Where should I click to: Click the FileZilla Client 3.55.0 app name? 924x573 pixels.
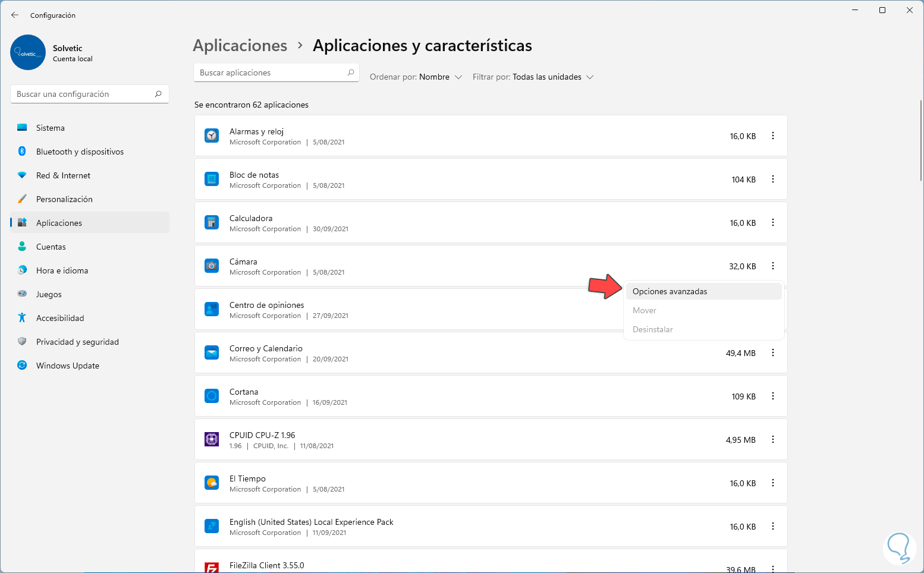click(x=267, y=565)
